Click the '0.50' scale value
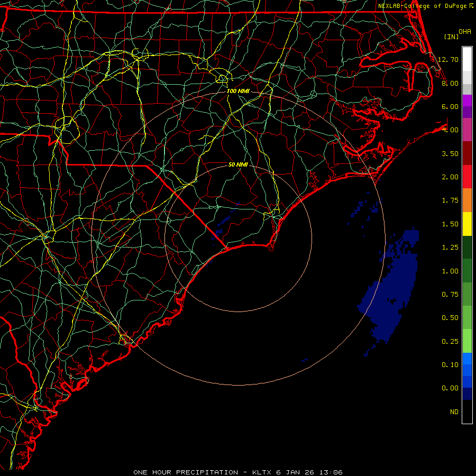 (450, 318)
